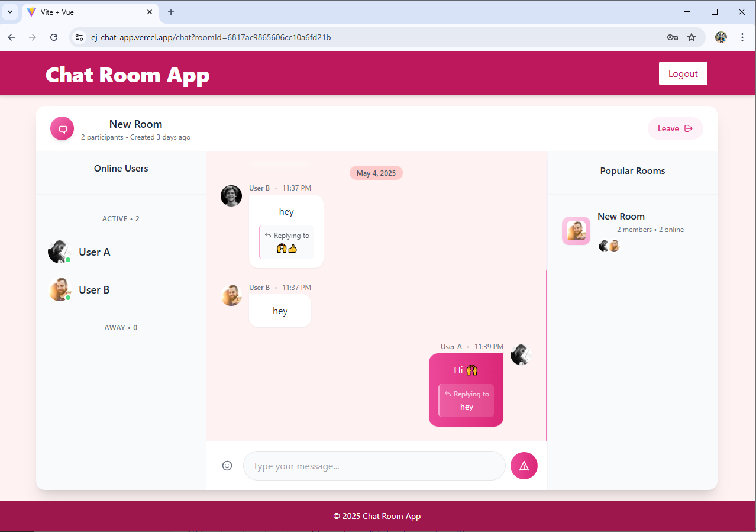The height and width of the screenshot is (532, 756).
Task: Click User A's avatar next to the Hi message
Action: tap(521, 354)
